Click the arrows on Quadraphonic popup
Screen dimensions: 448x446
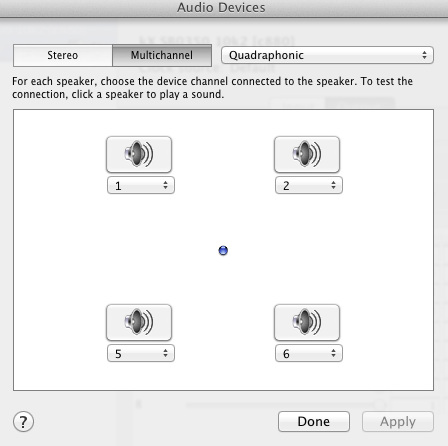[424, 55]
